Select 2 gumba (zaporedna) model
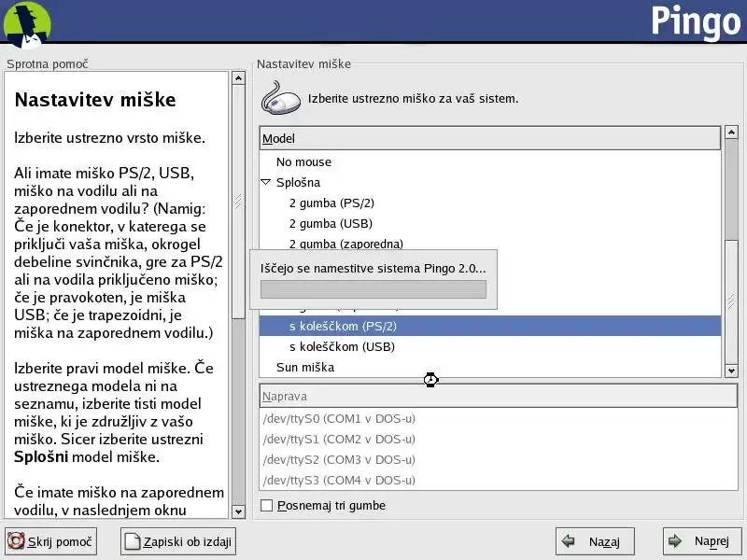Screen dimensions: 747x560 tap(489, 244)
